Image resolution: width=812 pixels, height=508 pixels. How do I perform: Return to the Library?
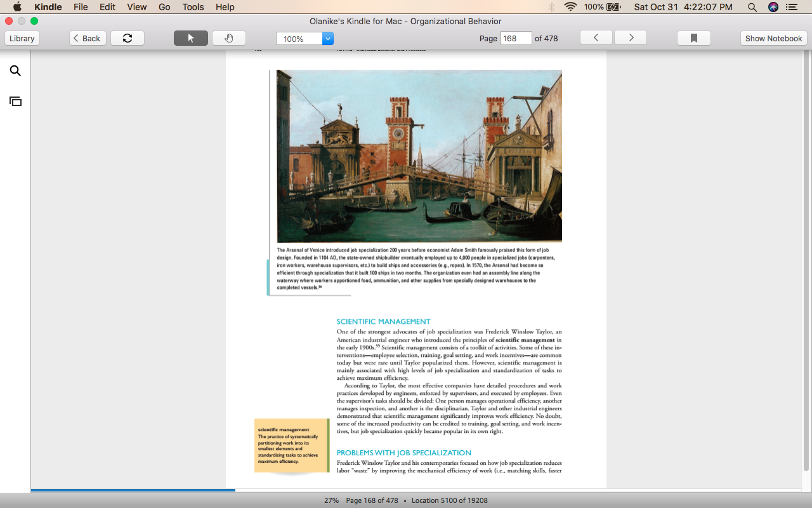click(22, 38)
